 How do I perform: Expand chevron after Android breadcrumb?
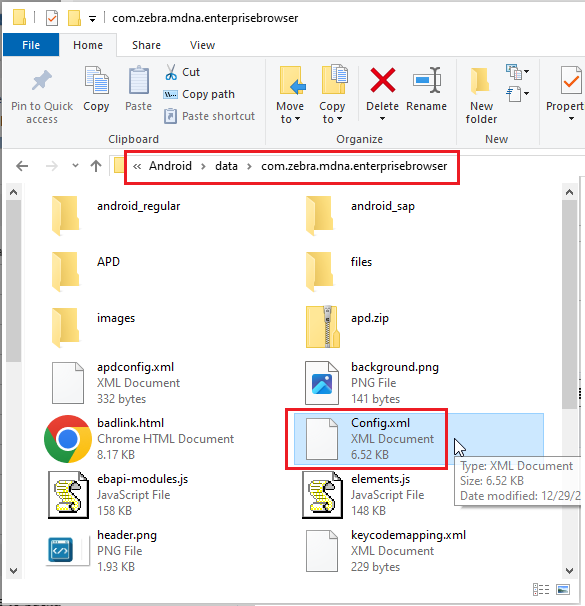pos(203,167)
